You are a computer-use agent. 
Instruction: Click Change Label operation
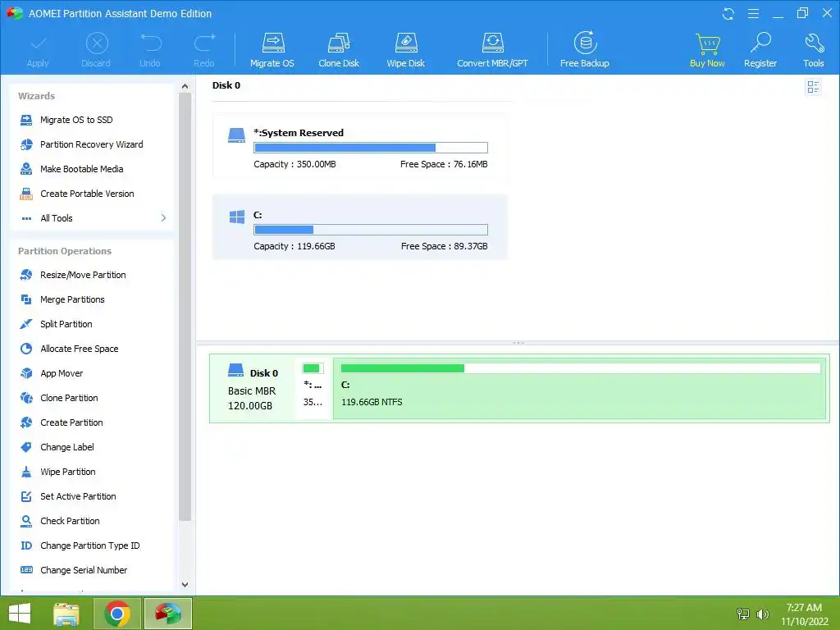(x=67, y=447)
